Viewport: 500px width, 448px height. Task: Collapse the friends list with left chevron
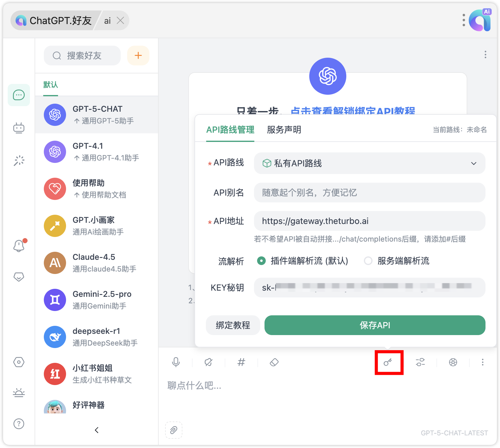[97, 430]
